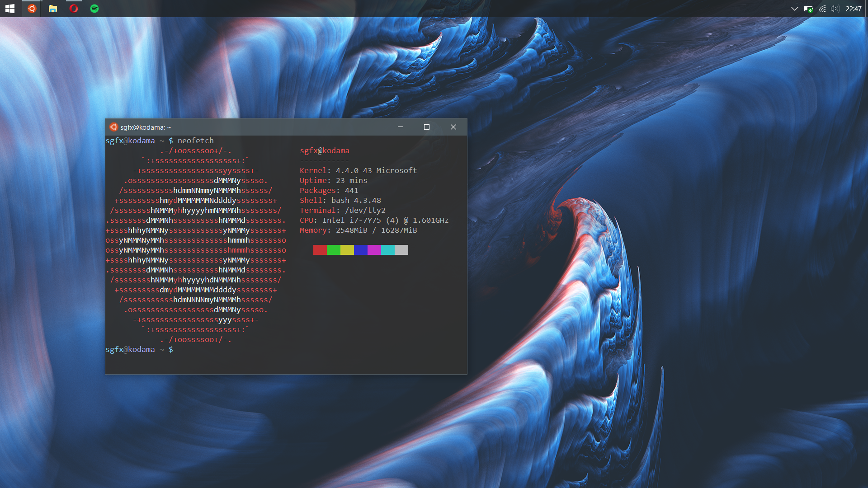The height and width of the screenshot is (488, 868).
Task: Click the Kernel: 4.4.0-43-Microsoft line
Action: [x=359, y=170]
